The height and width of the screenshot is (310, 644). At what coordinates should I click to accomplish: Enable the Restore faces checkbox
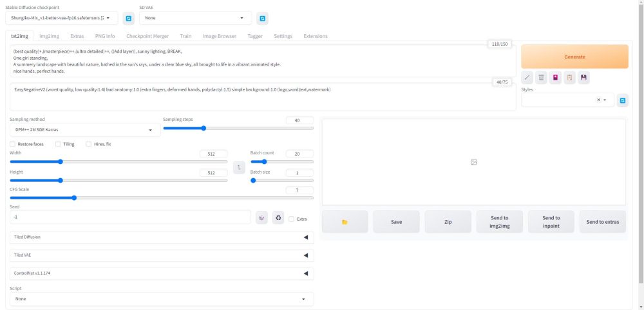14,144
